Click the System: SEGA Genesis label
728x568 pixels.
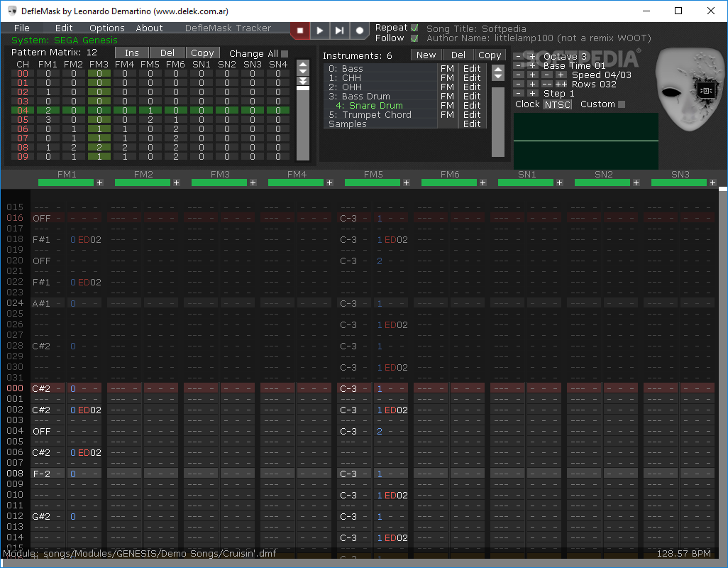(64, 40)
